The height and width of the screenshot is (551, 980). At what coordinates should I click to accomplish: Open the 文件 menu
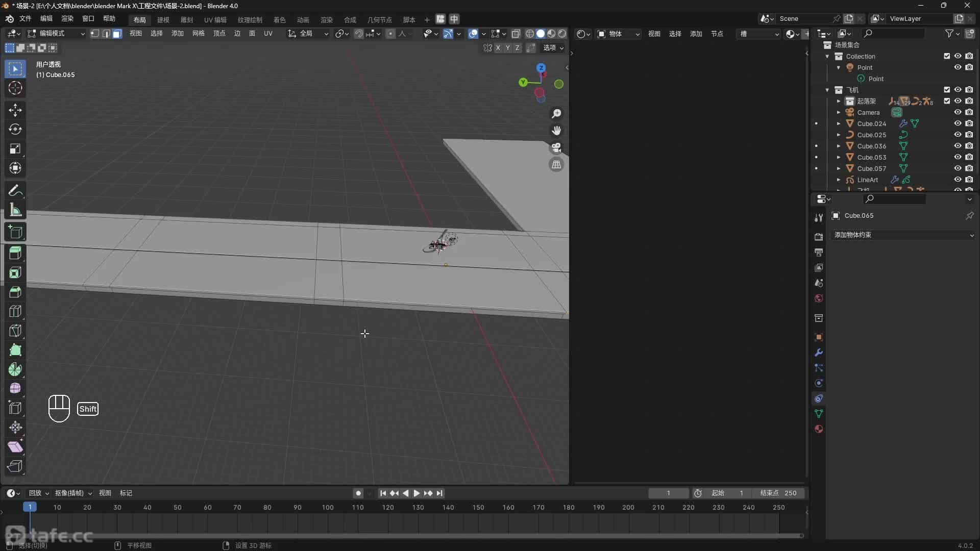26,19
